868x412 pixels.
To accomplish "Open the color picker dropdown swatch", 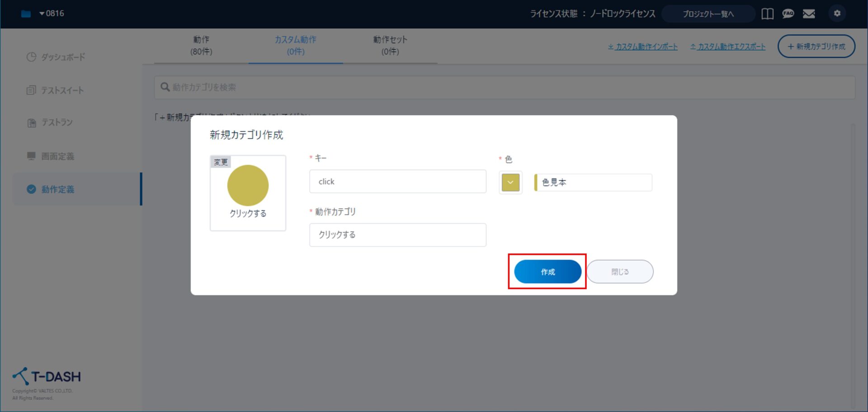I will pyautogui.click(x=510, y=183).
